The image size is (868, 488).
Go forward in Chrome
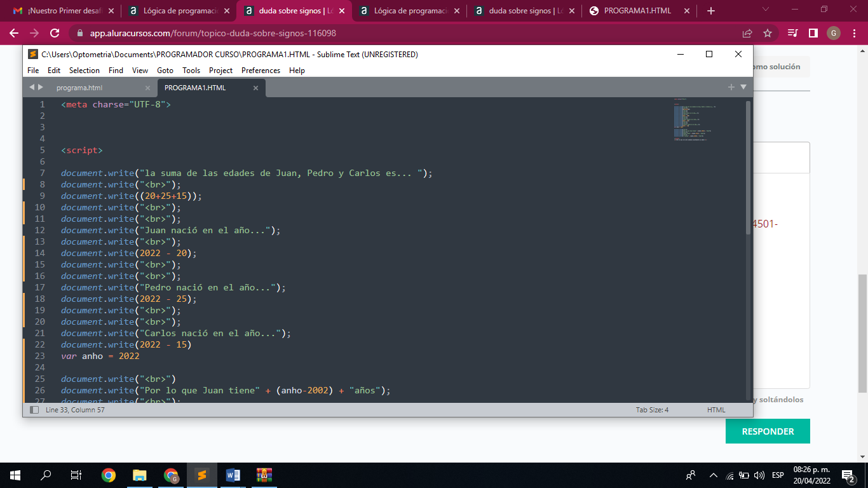click(x=34, y=33)
